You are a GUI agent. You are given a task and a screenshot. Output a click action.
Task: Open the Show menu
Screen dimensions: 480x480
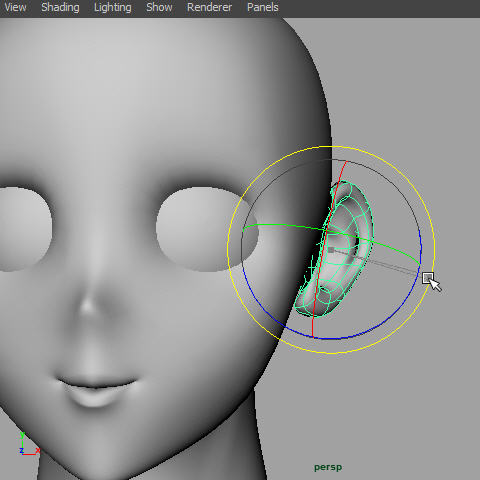tap(159, 7)
